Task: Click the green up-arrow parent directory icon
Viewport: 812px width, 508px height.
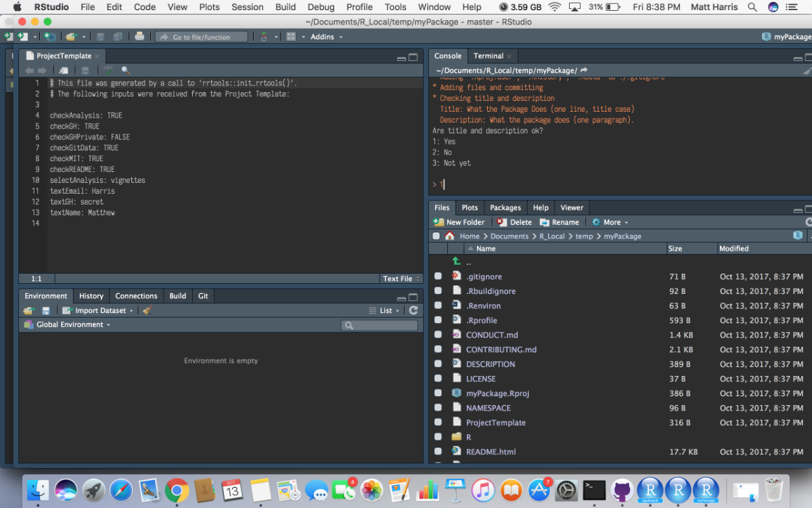Action: coord(457,261)
